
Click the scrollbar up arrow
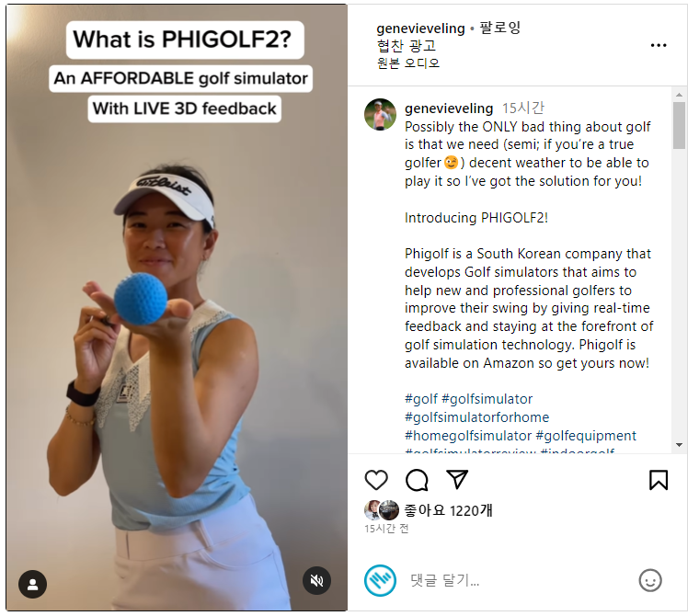[x=679, y=95]
